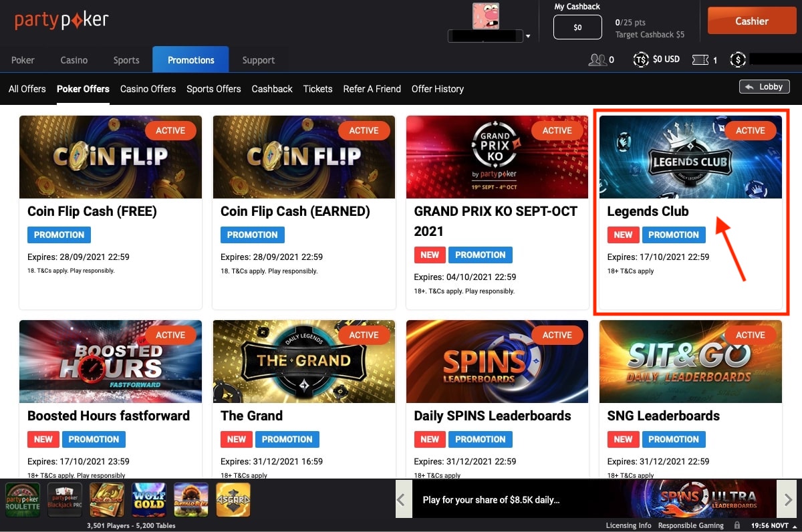
Task: Launch the Blackjack Pro game icon
Action: tap(65, 500)
